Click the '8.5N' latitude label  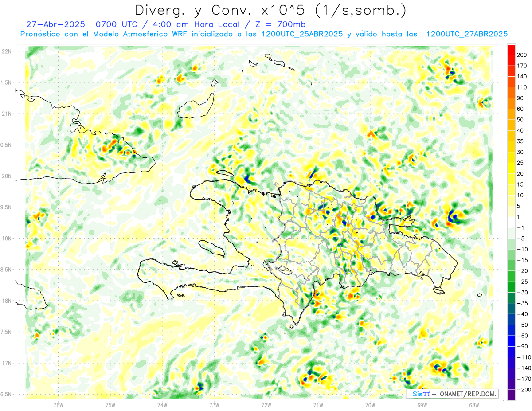tap(6, 270)
